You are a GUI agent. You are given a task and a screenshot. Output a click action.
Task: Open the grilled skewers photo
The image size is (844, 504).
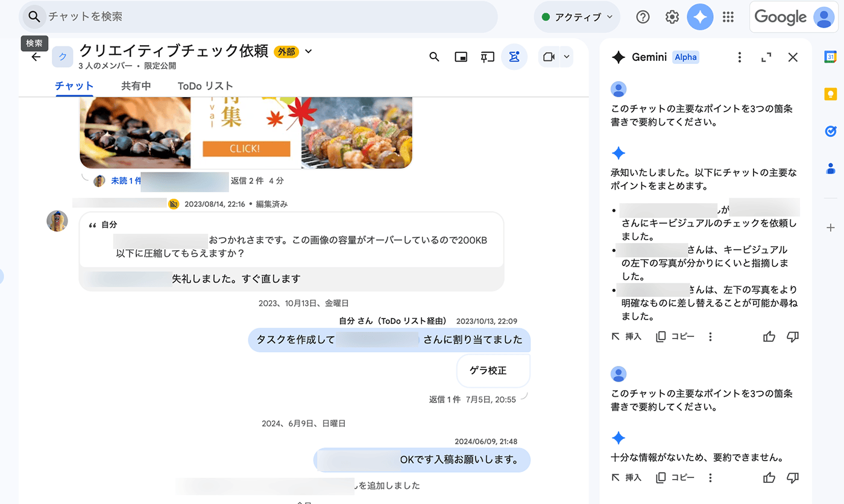point(356,133)
